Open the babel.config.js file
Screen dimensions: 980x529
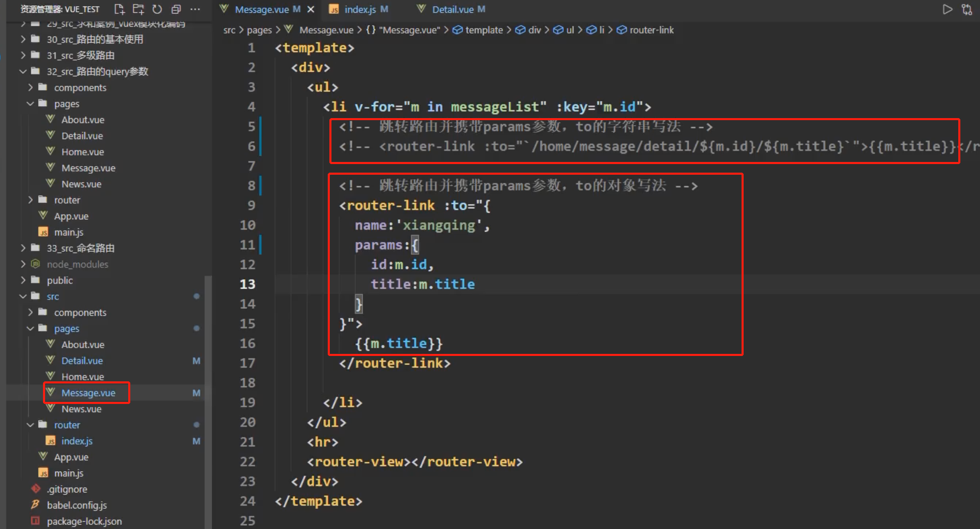tap(77, 505)
